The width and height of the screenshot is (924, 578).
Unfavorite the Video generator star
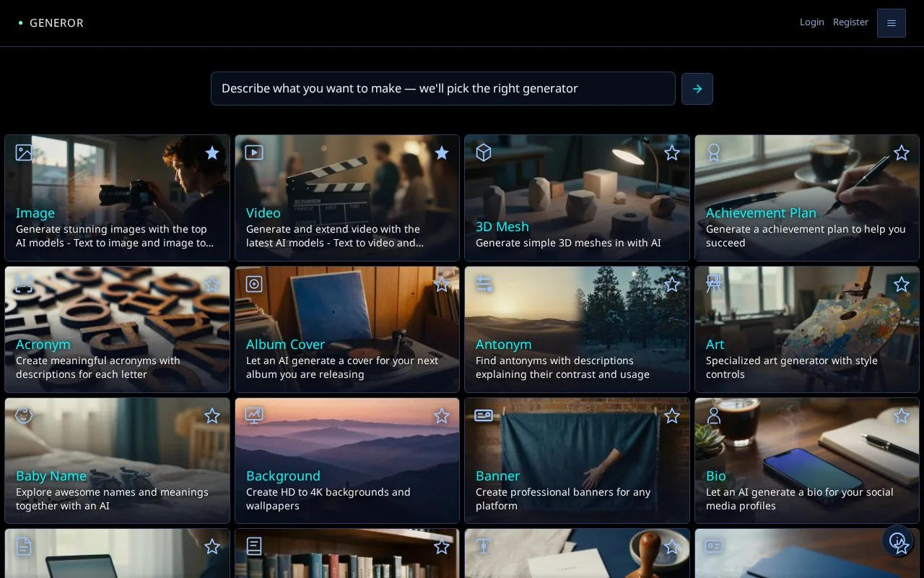[x=442, y=152]
